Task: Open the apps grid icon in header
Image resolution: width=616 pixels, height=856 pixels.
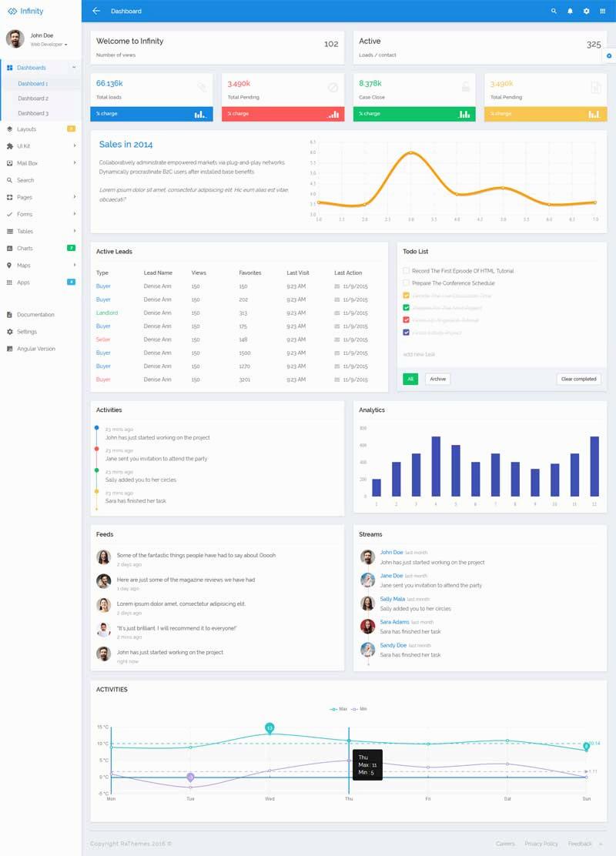Action: tap(602, 12)
